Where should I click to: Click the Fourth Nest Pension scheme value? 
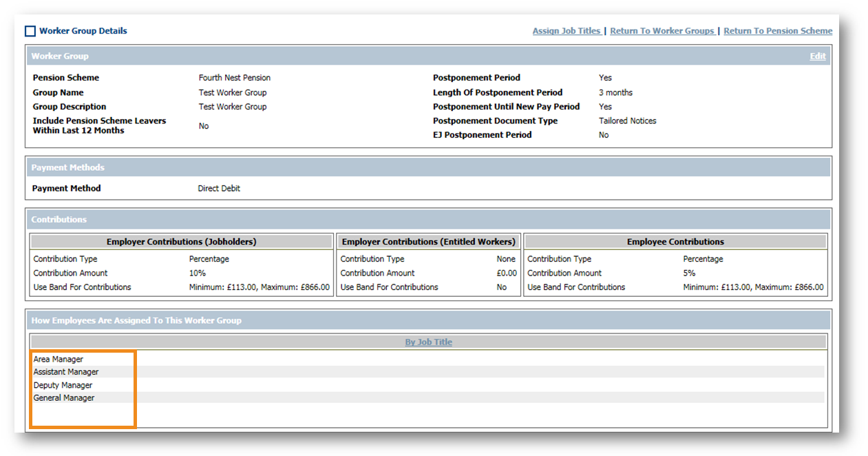tap(234, 78)
